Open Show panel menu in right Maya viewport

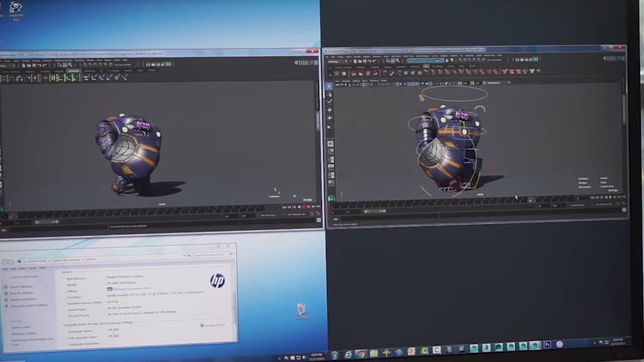(x=365, y=81)
